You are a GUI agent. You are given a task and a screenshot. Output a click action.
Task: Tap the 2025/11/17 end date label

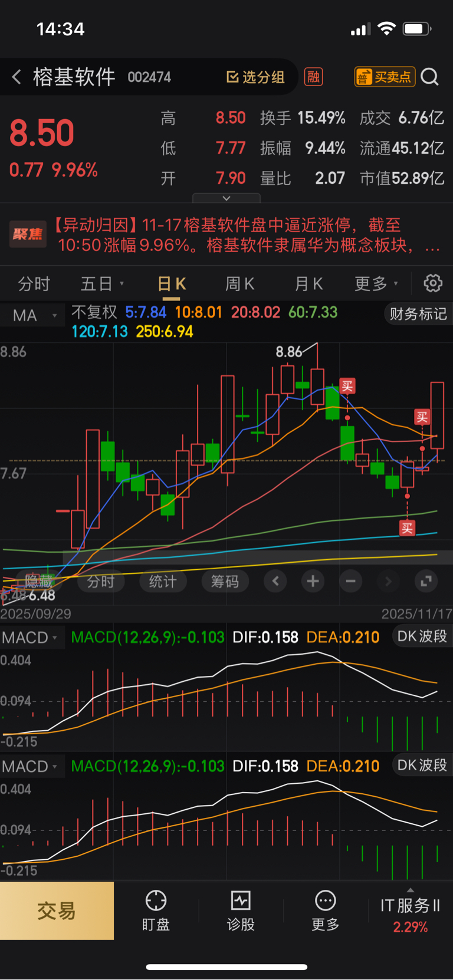click(x=416, y=613)
